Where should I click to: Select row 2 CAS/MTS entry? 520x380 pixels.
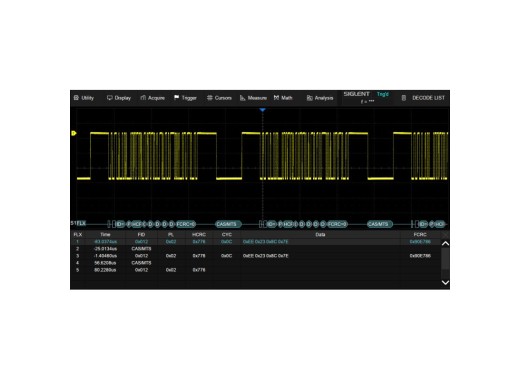[141, 249]
